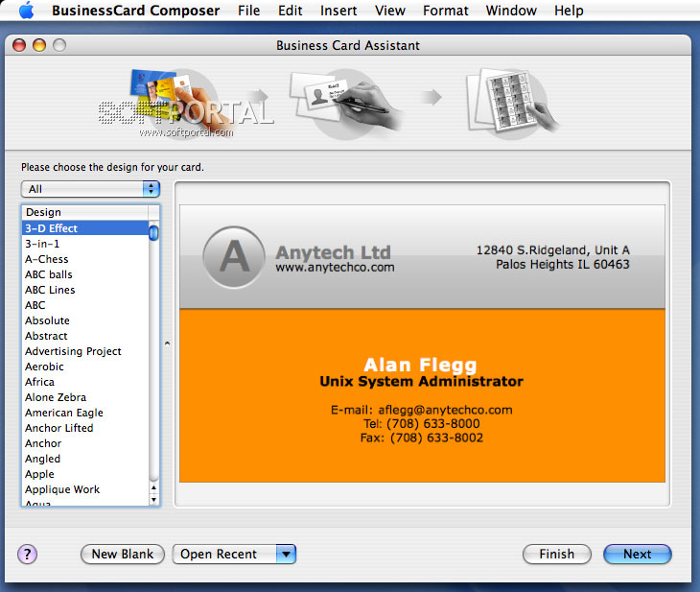Viewport: 700px width, 592px height.
Task: Select the Applique Work design
Action: coord(85,489)
